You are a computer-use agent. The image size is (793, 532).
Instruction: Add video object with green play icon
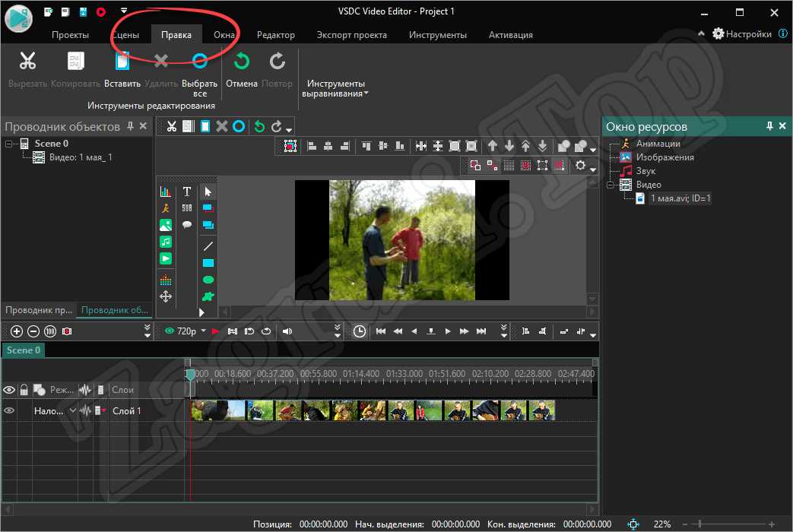(x=166, y=258)
